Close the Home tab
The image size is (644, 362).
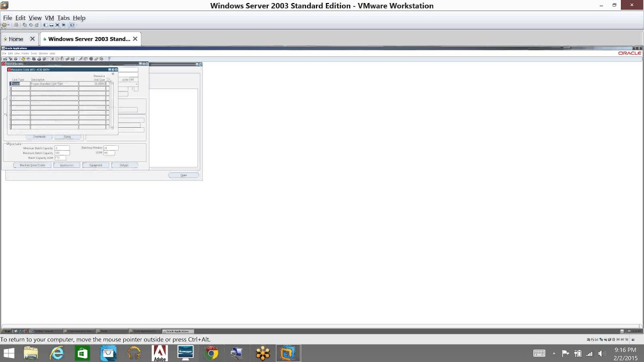[32, 39]
